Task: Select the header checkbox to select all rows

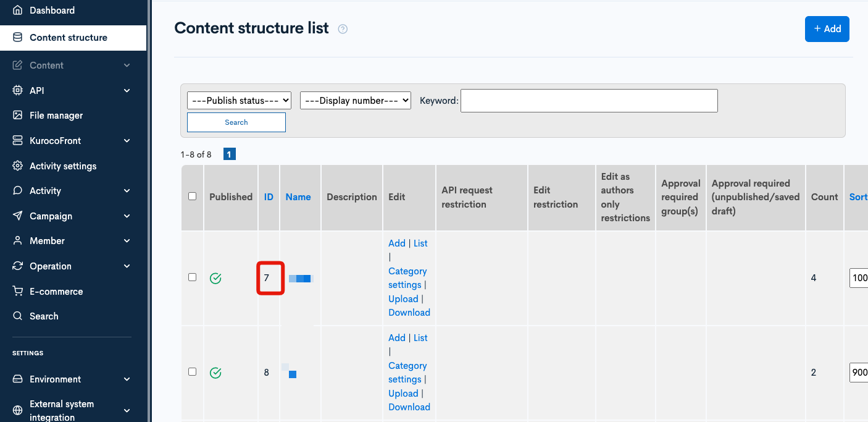Action: pos(192,195)
